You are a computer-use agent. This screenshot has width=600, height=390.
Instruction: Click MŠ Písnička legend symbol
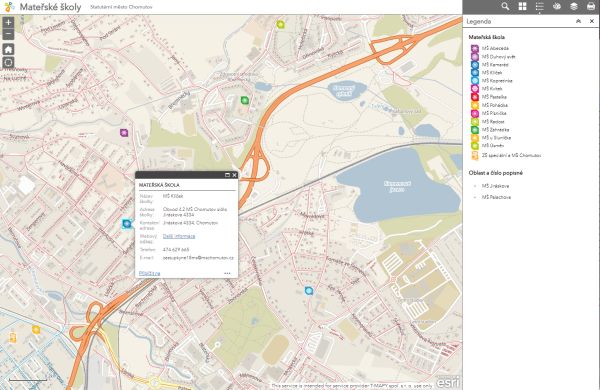[x=475, y=113]
